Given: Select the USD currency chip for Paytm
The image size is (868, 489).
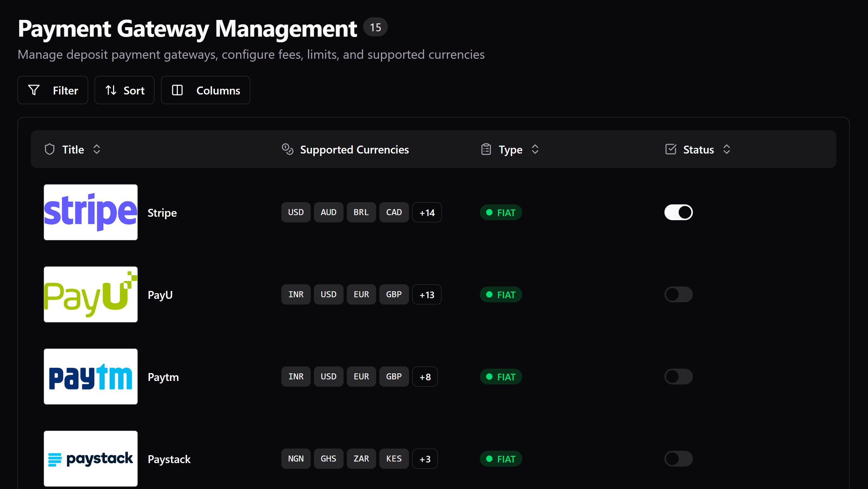Looking at the screenshot, I should (328, 377).
